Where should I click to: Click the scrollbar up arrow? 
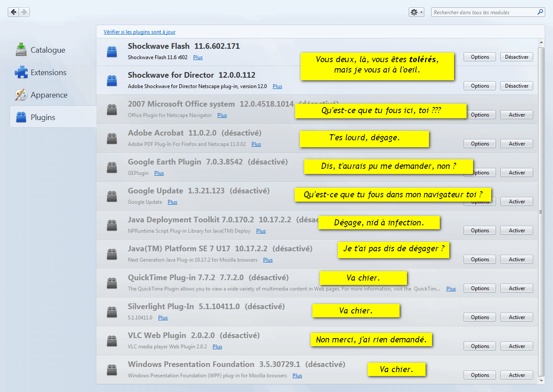541,42
